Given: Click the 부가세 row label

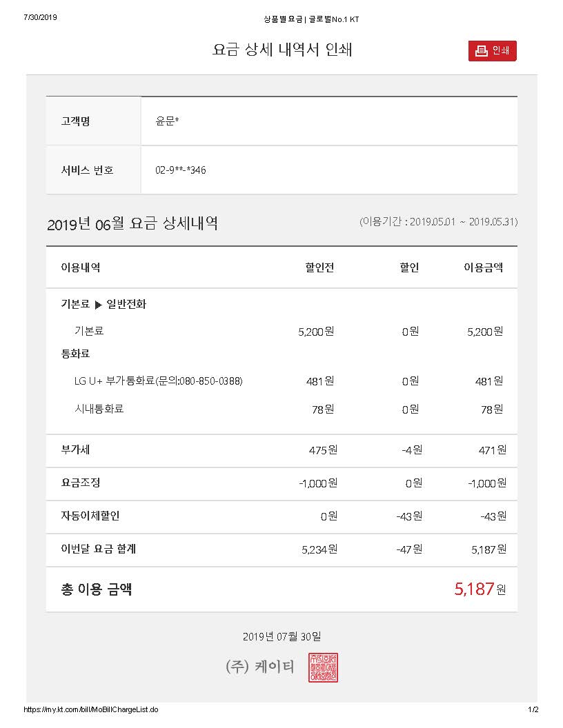Looking at the screenshot, I should [76, 450].
